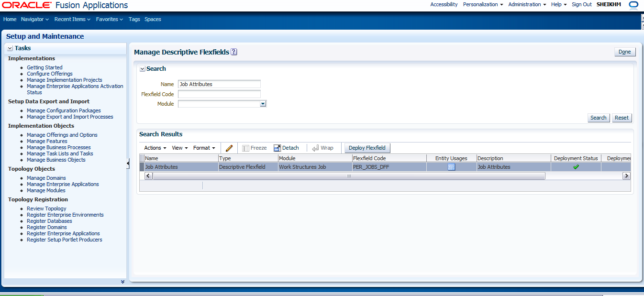Image resolution: width=644 pixels, height=296 pixels.
Task: Open Manage Business Objects task
Action: click(56, 160)
